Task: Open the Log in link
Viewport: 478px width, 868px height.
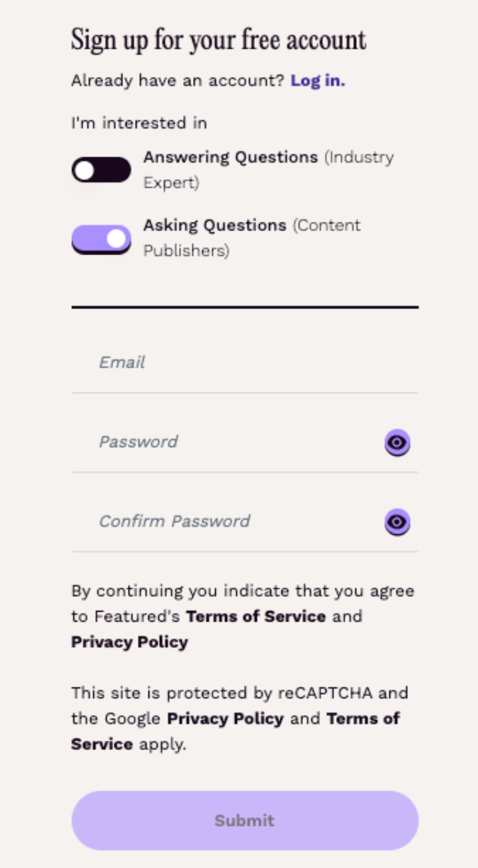Action: (x=318, y=81)
